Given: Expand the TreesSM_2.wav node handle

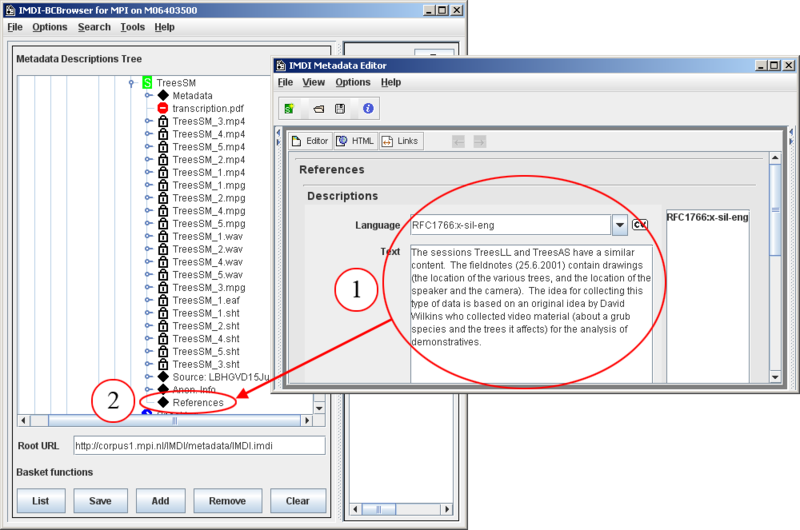Looking at the screenshot, I should pyautogui.click(x=148, y=249).
